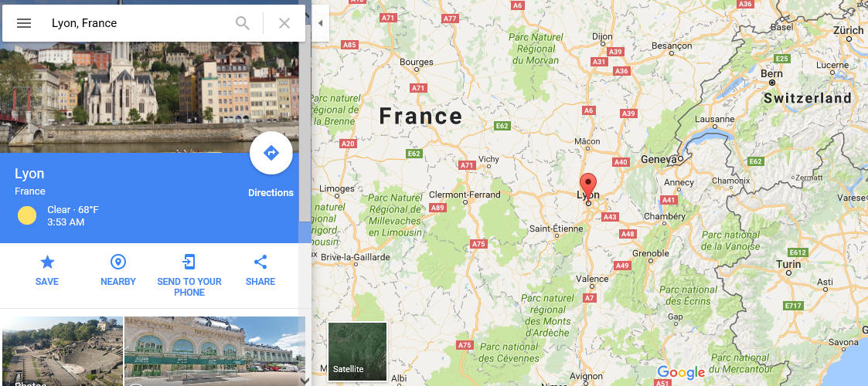Click the search magnifier icon
This screenshot has width=868, height=386.
click(x=243, y=23)
